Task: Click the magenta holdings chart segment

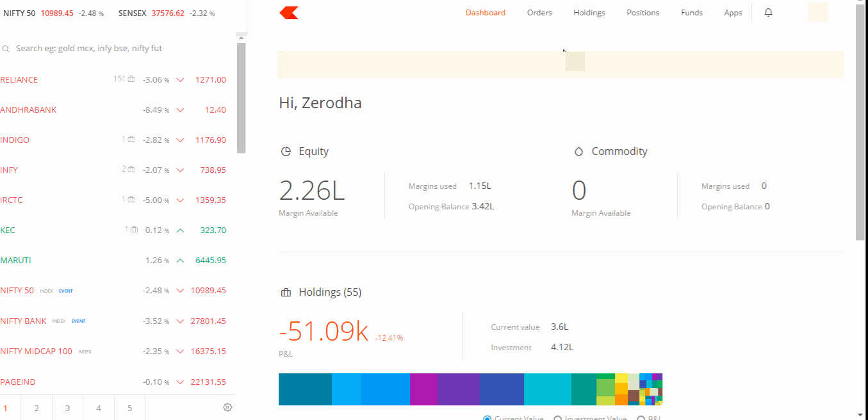Action: [x=423, y=389]
